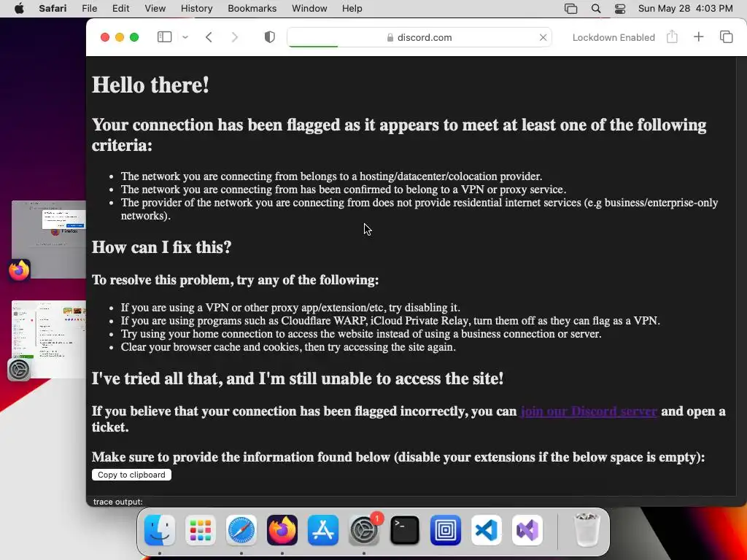This screenshot has width=747, height=560.
Task: Go back to the previous page
Action: tap(209, 37)
